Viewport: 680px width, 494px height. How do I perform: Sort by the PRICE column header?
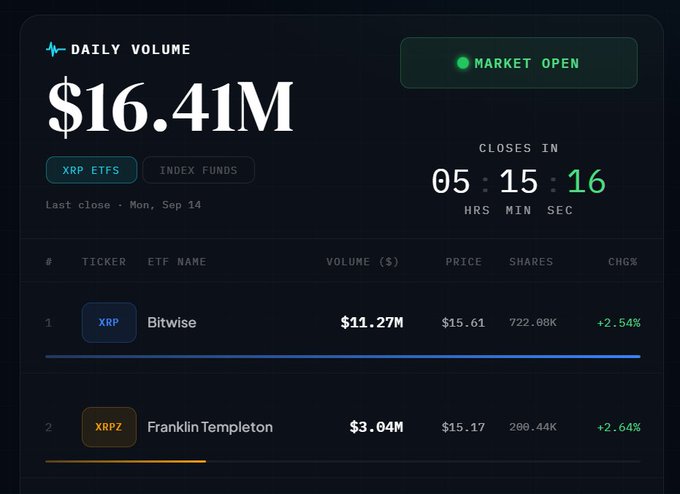464,262
